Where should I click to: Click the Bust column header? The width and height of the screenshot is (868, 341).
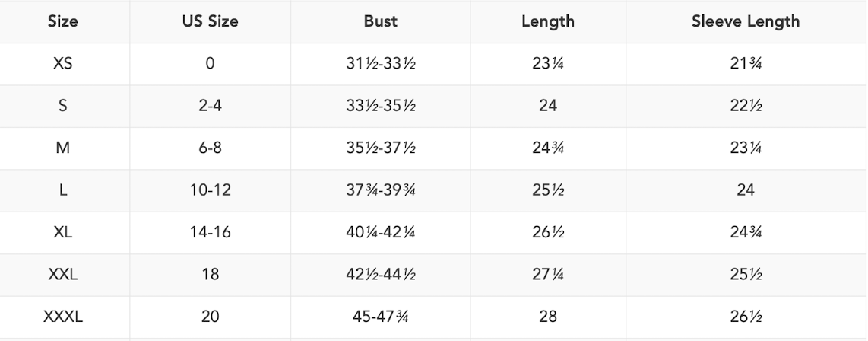click(380, 21)
